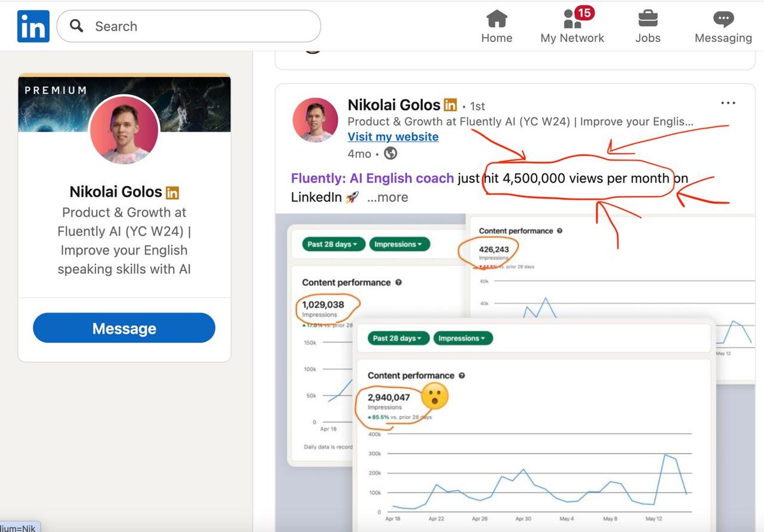Open the post's three-dot options menu
The height and width of the screenshot is (532, 764).
coord(728,103)
